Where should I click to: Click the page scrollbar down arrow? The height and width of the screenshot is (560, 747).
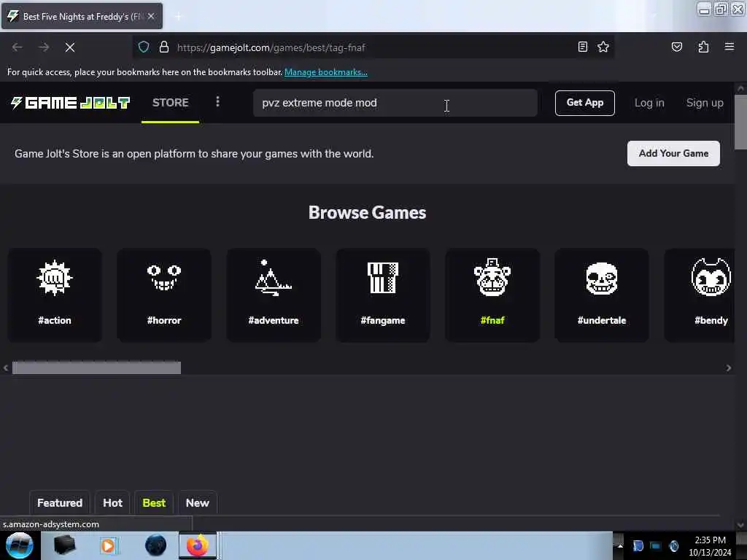[740, 525]
